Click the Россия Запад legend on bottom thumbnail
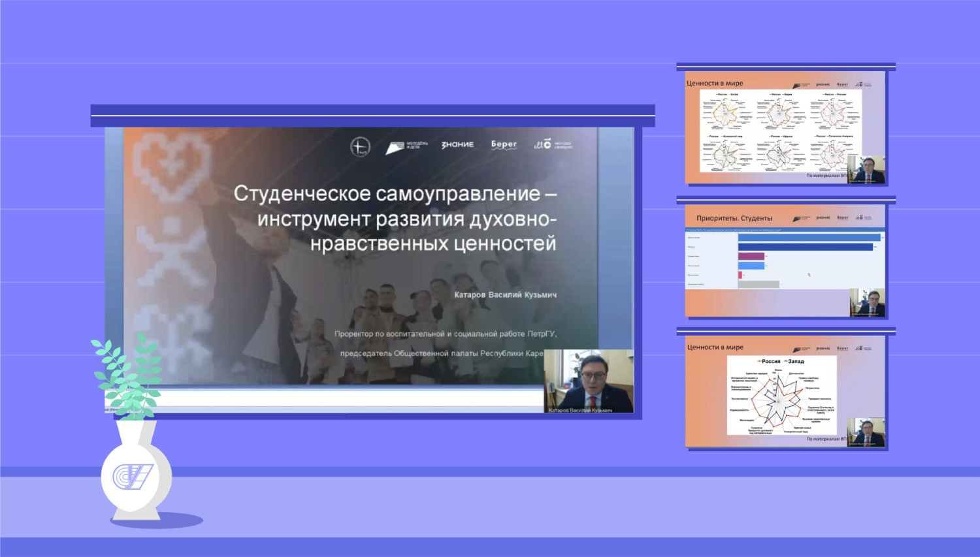This screenshot has height=557, width=980. 781,361
